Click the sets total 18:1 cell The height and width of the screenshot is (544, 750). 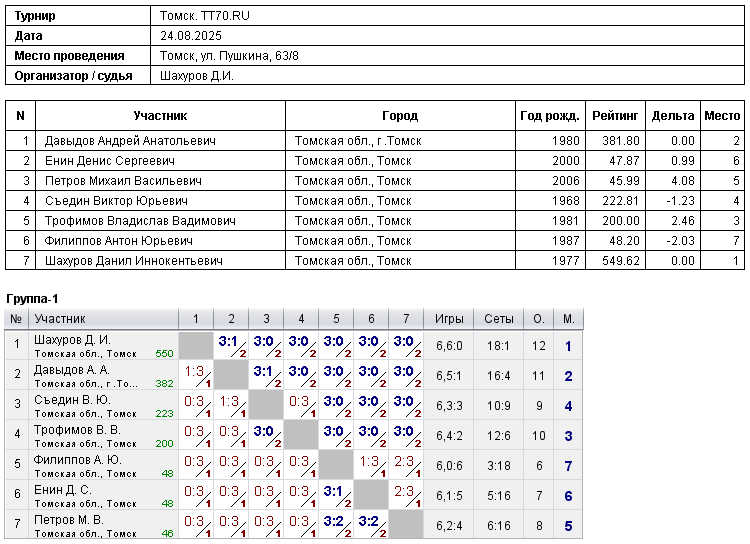click(x=498, y=346)
